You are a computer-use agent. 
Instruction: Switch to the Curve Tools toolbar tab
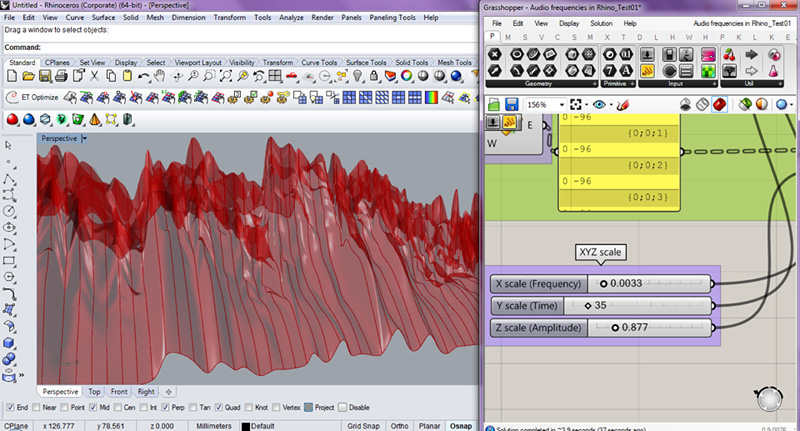319,62
